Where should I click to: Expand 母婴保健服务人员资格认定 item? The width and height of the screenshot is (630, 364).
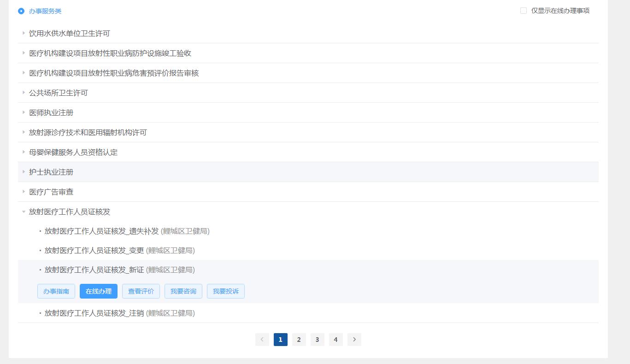(x=73, y=152)
